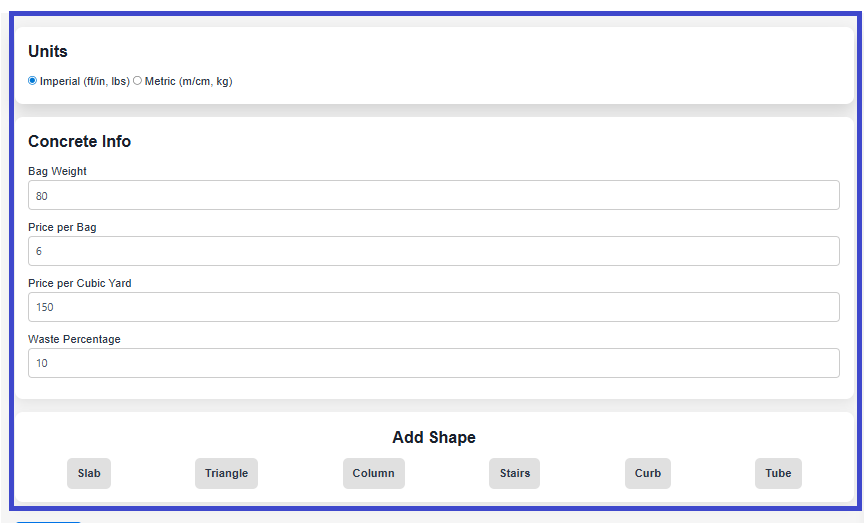Click the "Price per Cubic Yard" label text
This screenshot has width=864, height=523.
coord(79,283)
